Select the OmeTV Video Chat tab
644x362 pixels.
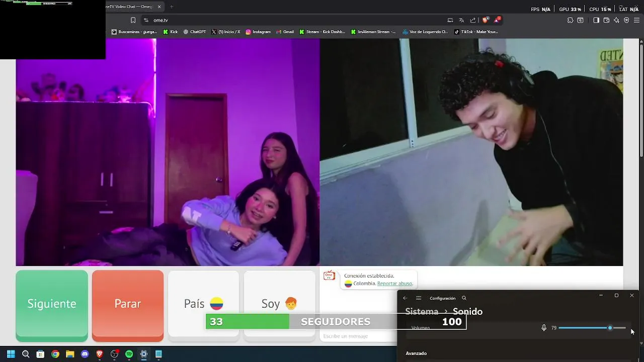click(x=130, y=7)
